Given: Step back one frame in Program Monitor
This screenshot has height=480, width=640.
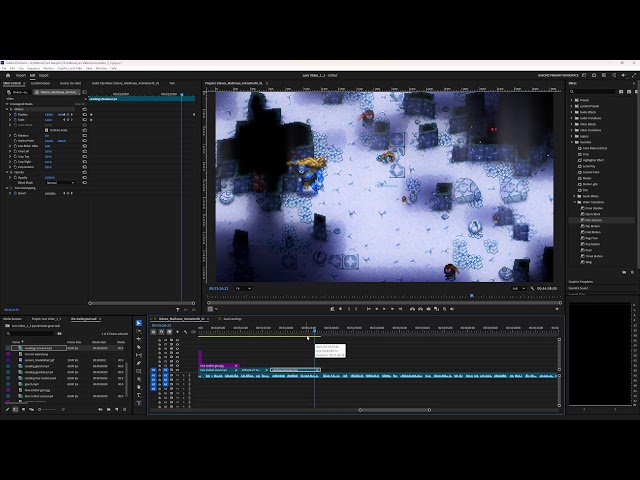Looking at the screenshot, I should tap(376, 309).
